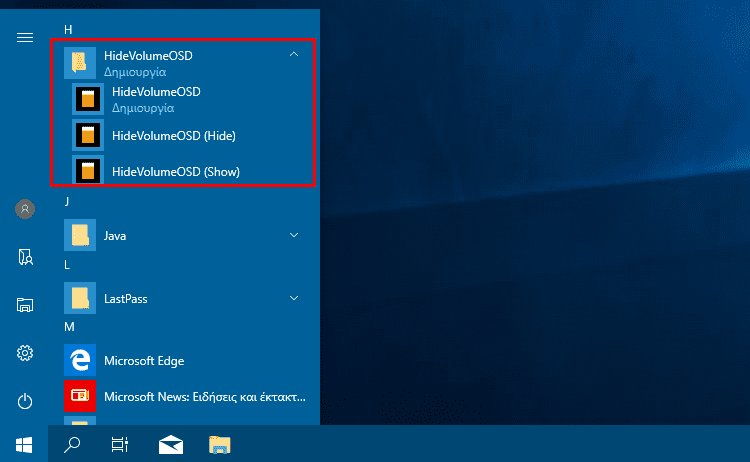750x462 pixels.
Task: Open the user account icon
Action: click(x=25, y=209)
